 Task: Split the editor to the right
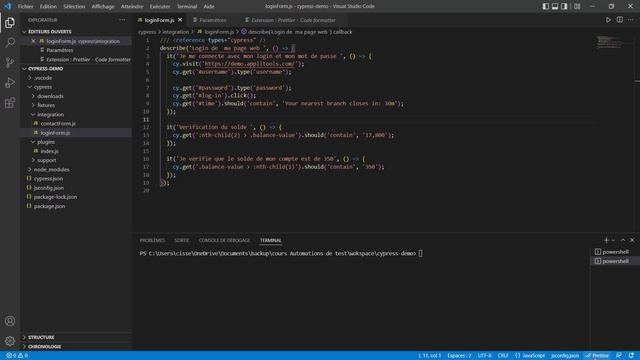(x=620, y=20)
